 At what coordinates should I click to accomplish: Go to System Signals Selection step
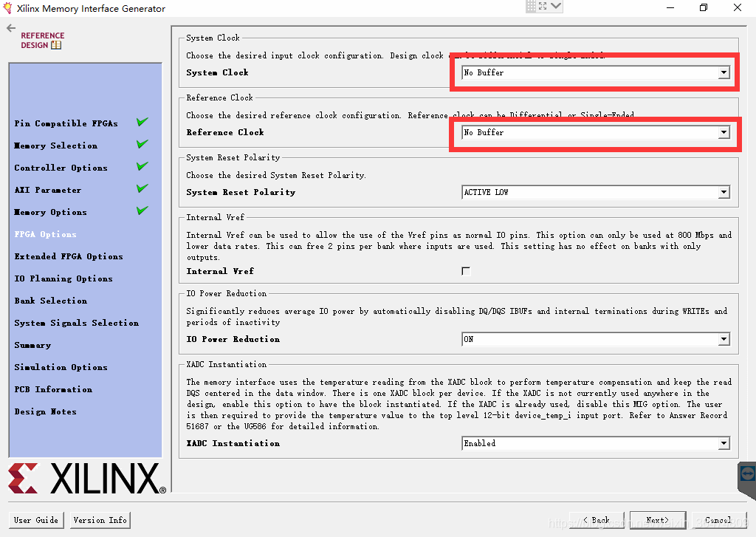[76, 324]
